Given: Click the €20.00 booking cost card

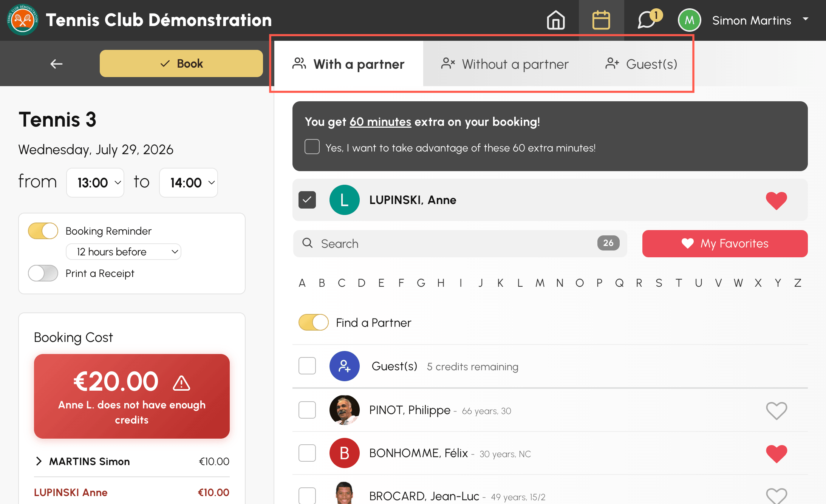Looking at the screenshot, I should coord(132,396).
